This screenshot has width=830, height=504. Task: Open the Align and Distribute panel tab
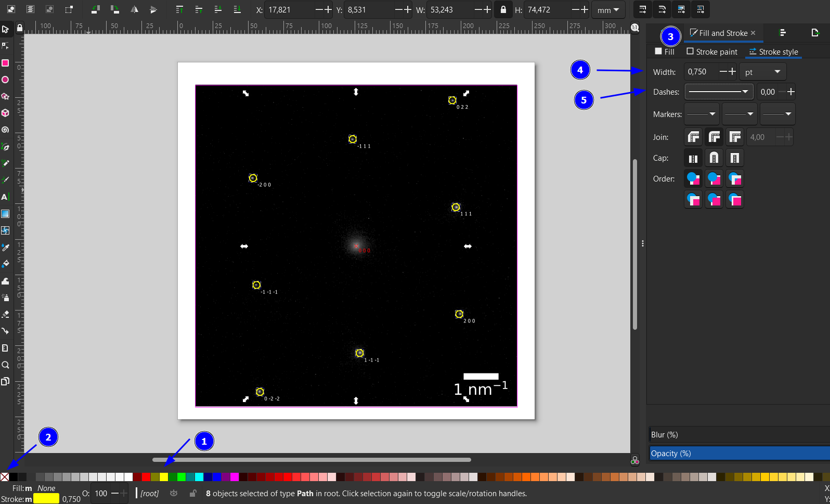[783, 33]
